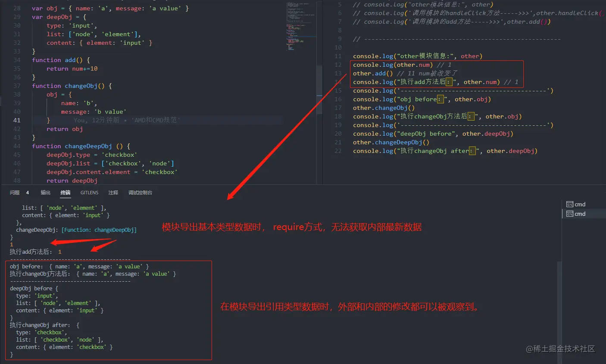Click line number 12 in right editor
The height and width of the screenshot is (364, 606).
tap(338, 65)
